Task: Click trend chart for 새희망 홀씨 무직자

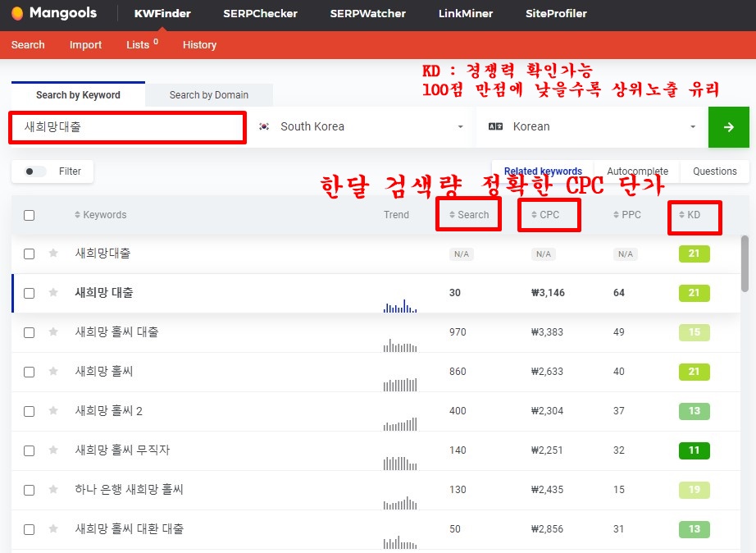Action: point(400,464)
